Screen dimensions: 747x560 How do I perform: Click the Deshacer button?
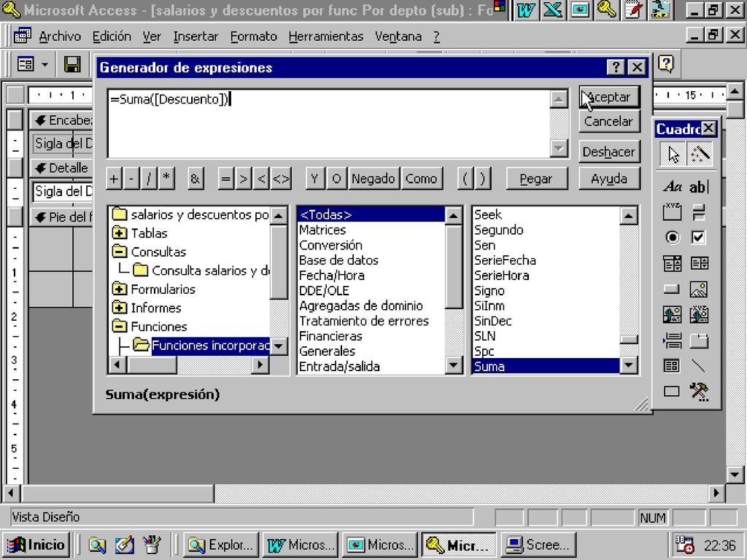click(x=609, y=152)
